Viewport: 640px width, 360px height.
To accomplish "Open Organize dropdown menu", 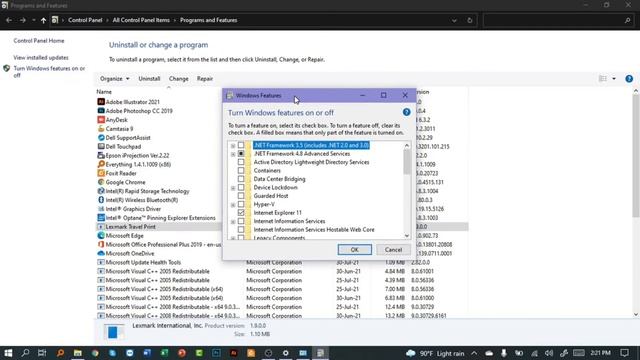I will tap(114, 78).
